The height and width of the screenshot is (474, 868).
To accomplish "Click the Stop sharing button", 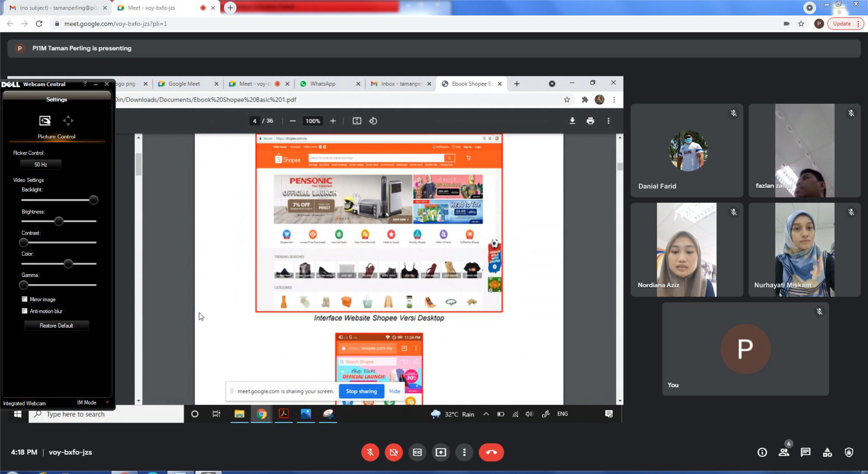I will click(361, 391).
